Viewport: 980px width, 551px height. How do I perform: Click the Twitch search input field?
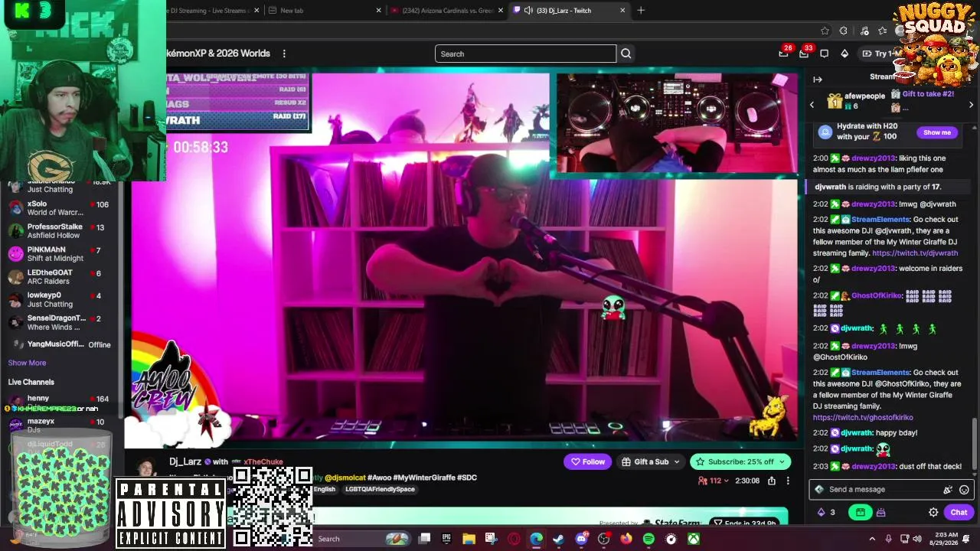525,54
